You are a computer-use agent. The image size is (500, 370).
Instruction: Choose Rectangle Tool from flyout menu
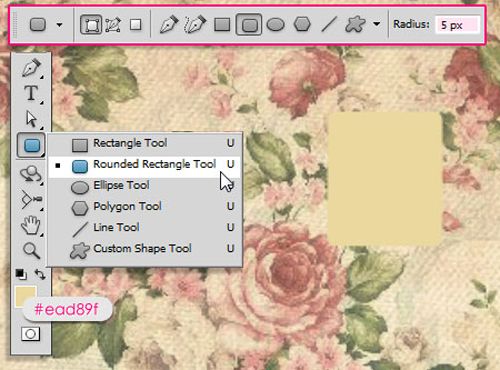point(145,143)
